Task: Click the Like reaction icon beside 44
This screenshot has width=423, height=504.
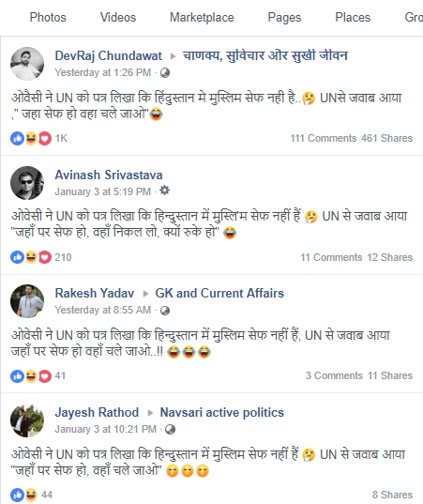Action: tap(17, 495)
